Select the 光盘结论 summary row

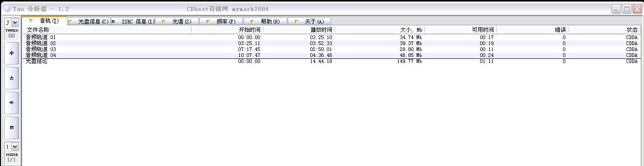[331, 61]
